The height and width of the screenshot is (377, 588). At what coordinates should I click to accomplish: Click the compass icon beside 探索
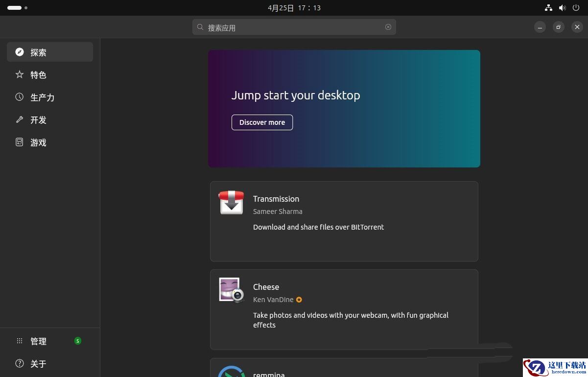click(x=20, y=52)
